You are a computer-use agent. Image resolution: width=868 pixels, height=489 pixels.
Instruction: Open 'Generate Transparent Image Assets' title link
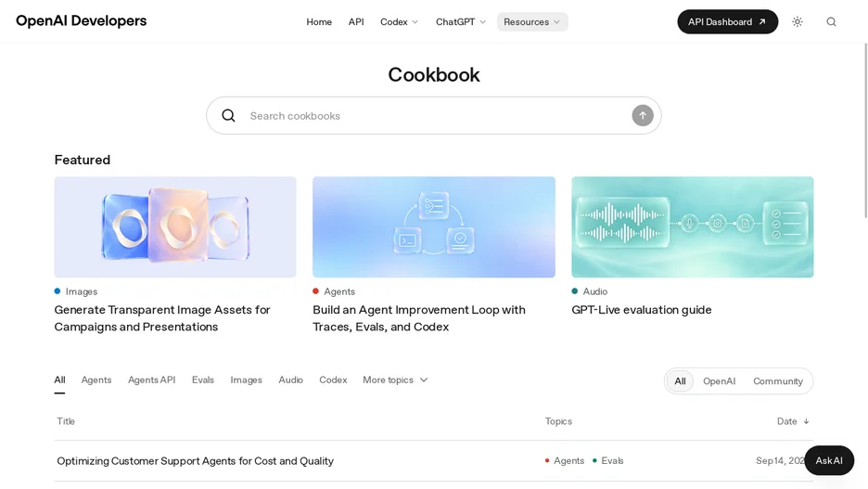click(x=162, y=318)
